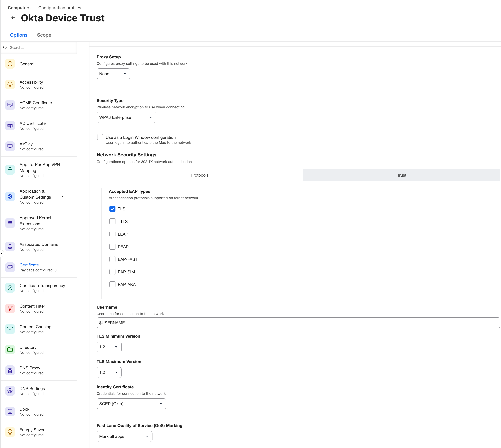Screen dimensions: 501x448
Task: Enable the EAP-AKA checkbox
Action: 112,285
